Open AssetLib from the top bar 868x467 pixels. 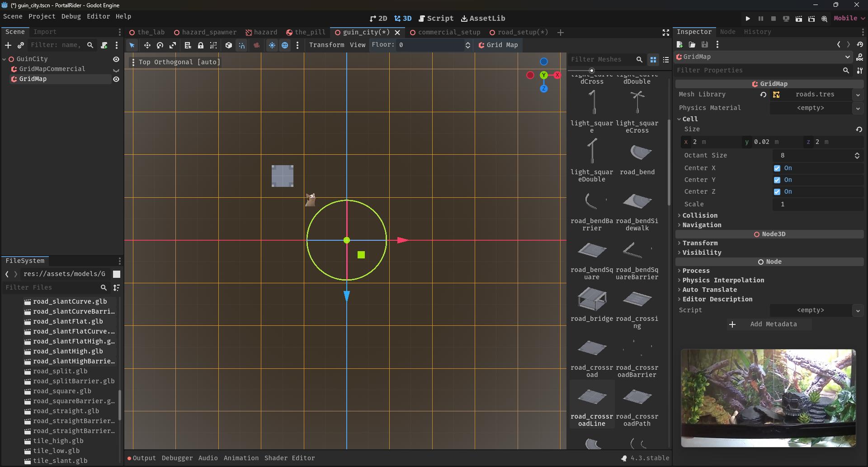click(x=483, y=19)
